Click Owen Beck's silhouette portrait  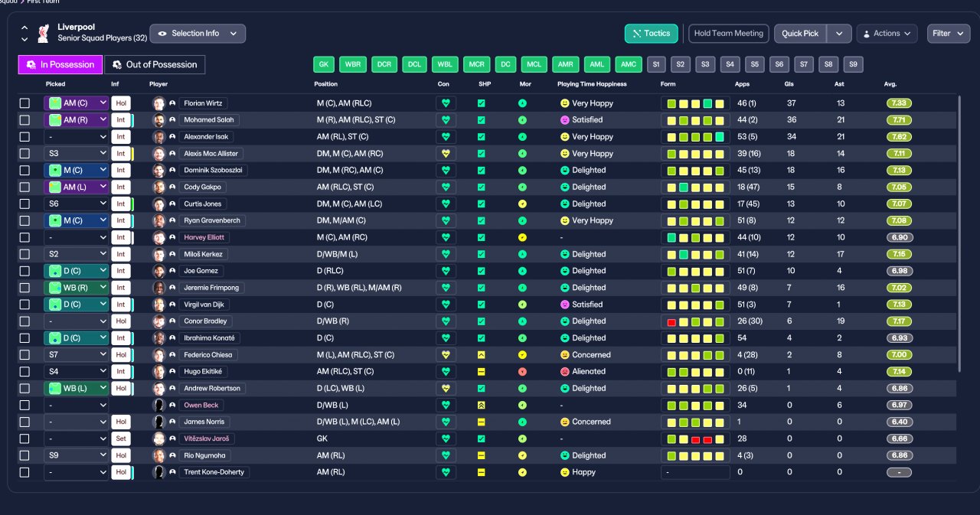[x=159, y=406]
